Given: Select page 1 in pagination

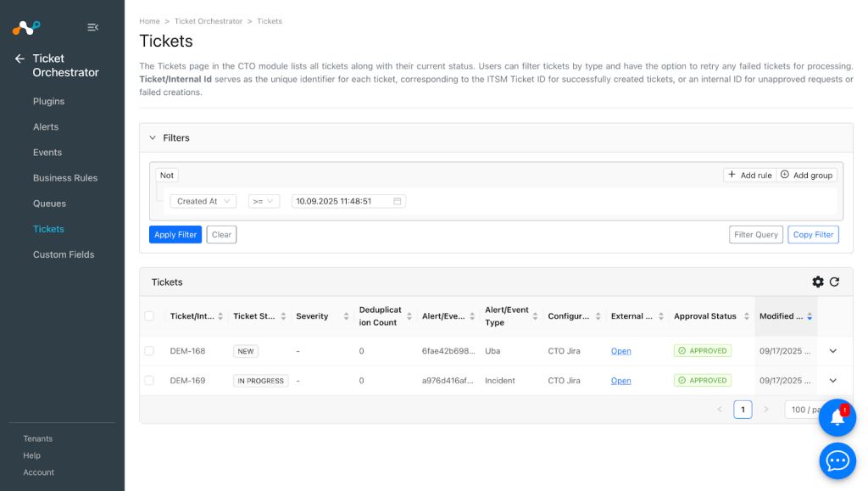Looking at the screenshot, I should [x=743, y=410].
